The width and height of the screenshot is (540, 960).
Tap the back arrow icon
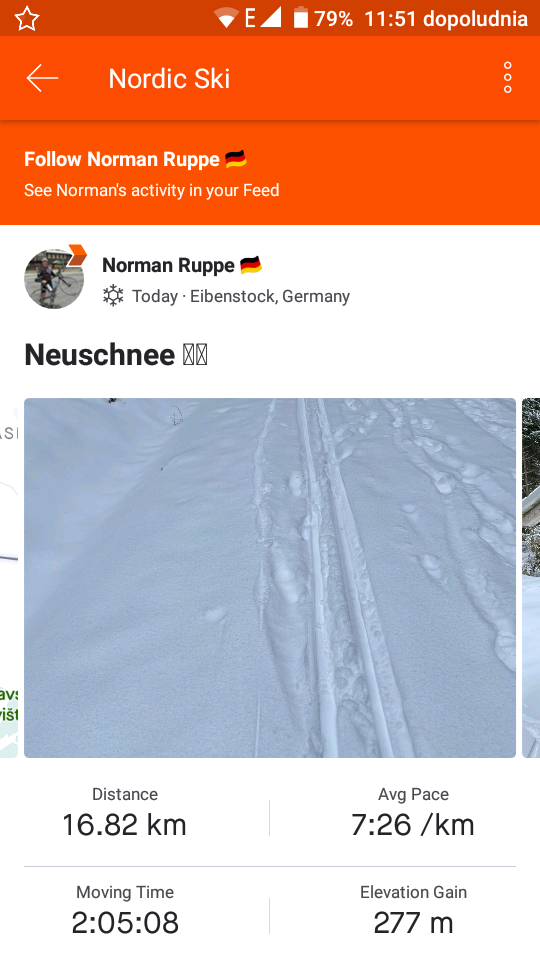[x=42, y=78]
